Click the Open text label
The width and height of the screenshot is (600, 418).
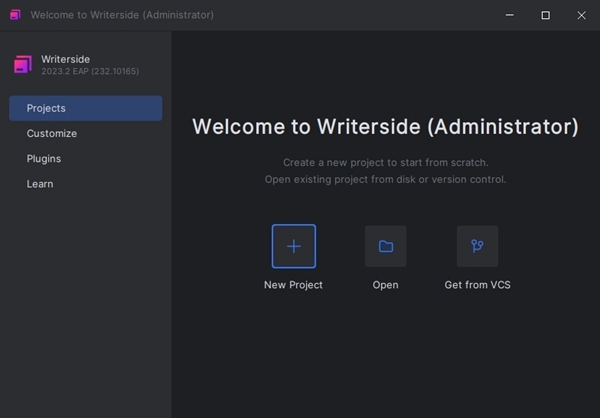[x=385, y=285]
